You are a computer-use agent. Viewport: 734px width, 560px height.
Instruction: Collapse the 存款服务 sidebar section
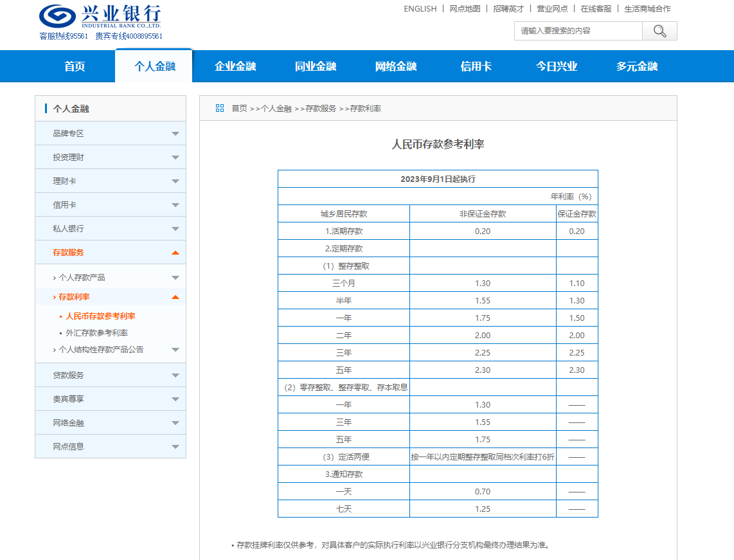pos(175,253)
